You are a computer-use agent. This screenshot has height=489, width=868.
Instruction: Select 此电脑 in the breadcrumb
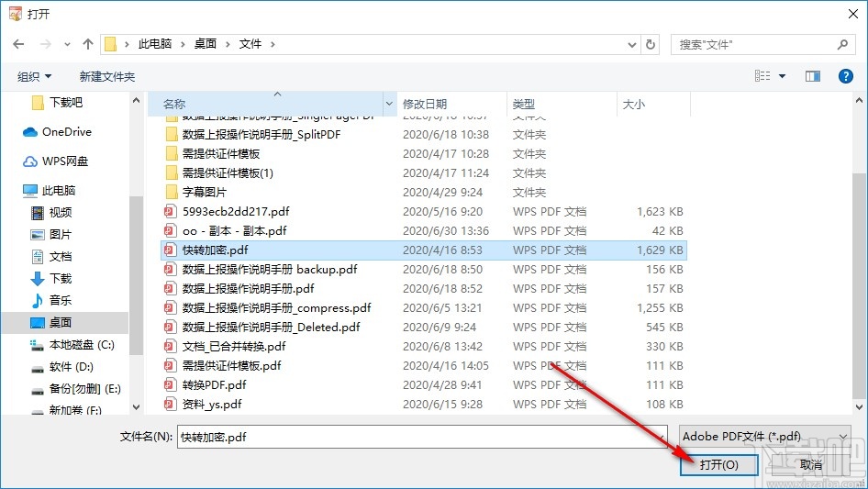[155, 44]
